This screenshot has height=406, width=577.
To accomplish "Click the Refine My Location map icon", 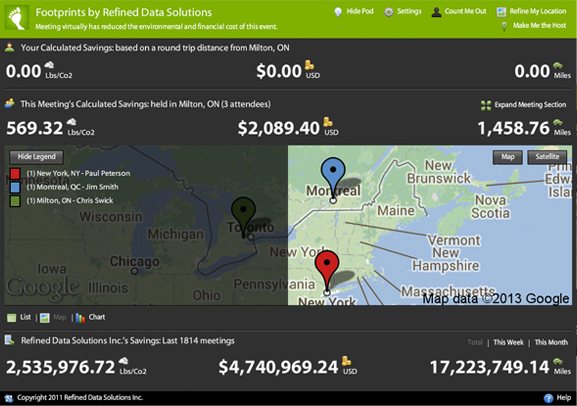I will (501, 12).
